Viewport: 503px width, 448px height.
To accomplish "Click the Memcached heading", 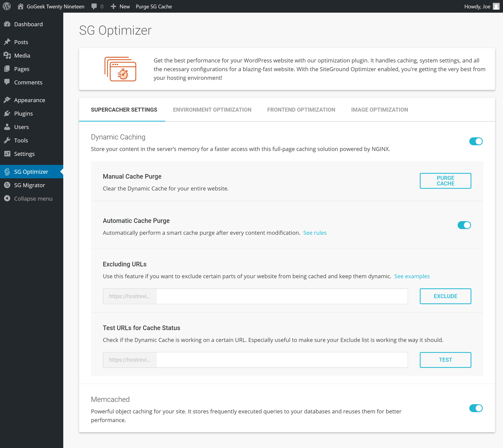I will click(x=110, y=400).
